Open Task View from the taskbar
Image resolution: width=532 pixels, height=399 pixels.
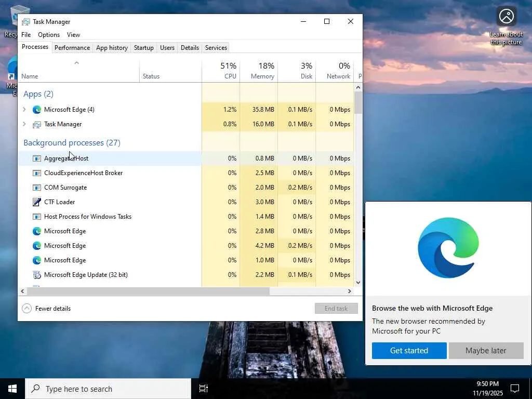204,389
